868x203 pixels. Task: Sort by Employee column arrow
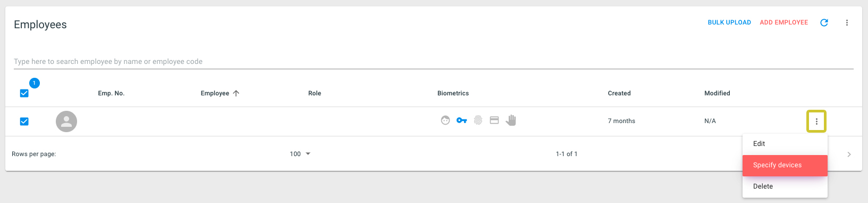coord(236,93)
